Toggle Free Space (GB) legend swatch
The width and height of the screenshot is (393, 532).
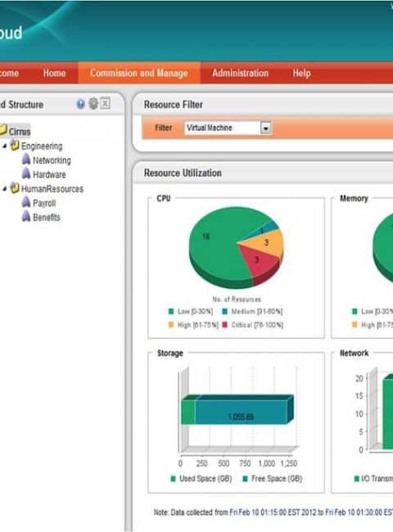245,479
